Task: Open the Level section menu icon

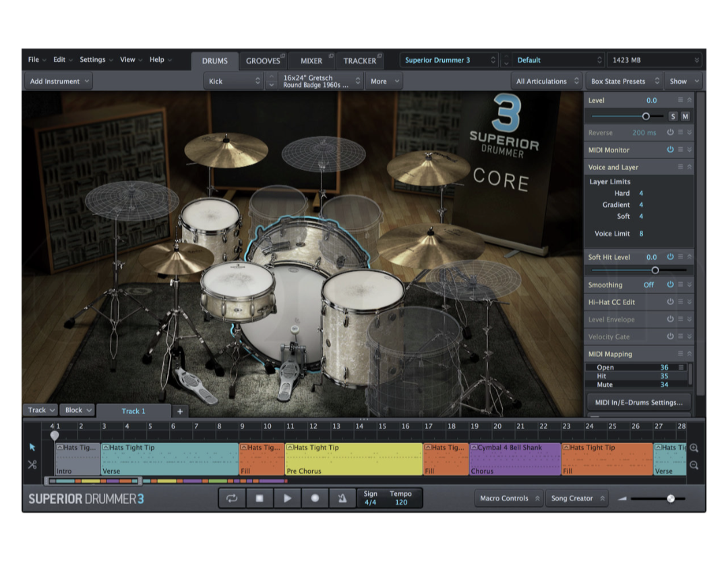Action: click(680, 100)
